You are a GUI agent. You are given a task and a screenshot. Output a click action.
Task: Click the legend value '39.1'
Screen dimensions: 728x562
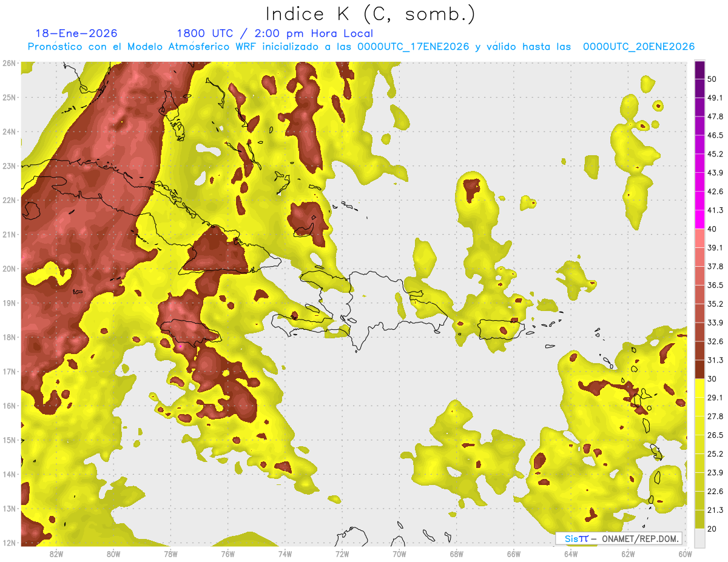coord(715,247)
